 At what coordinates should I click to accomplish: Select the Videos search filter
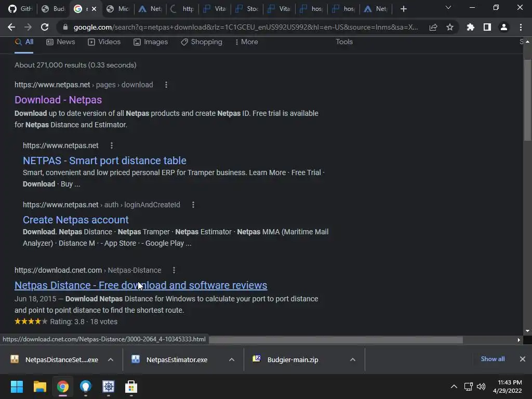[x=104, y=42]
